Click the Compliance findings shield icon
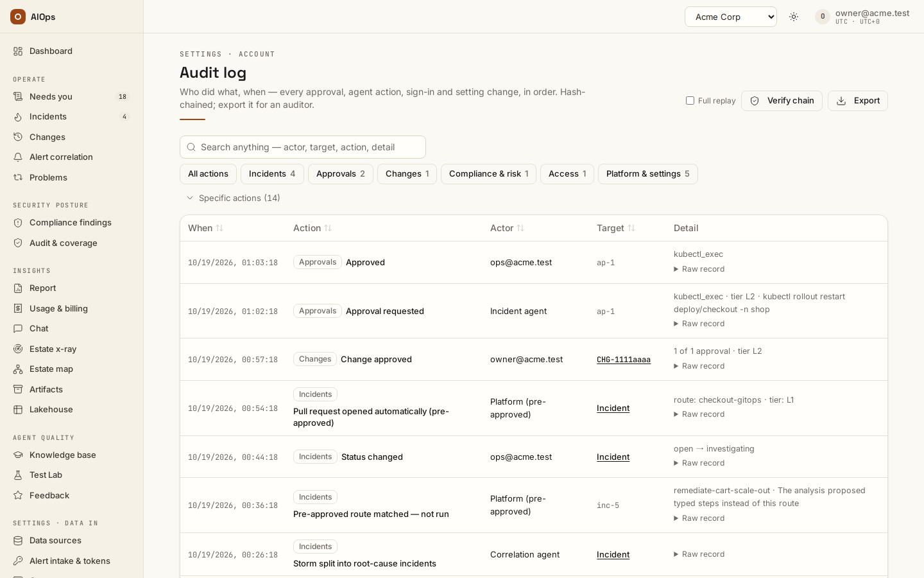This screenshot has width=924, height=578. tap(18, 223)
